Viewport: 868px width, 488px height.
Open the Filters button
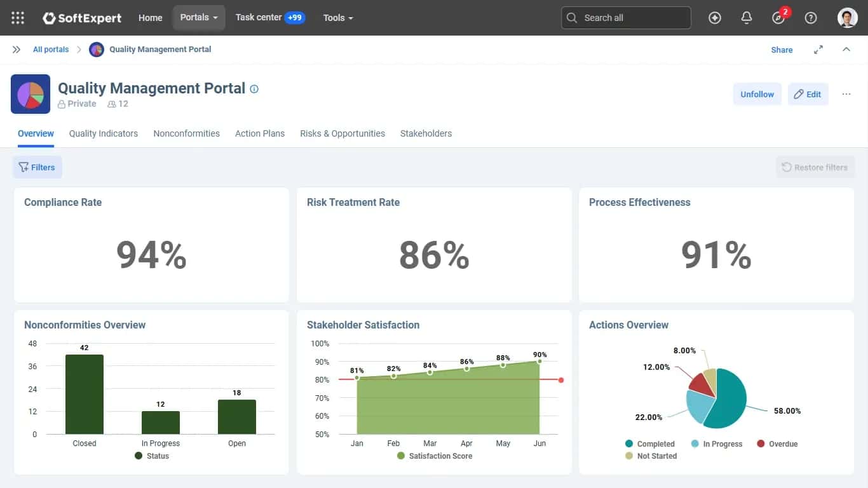click(37, 167)
